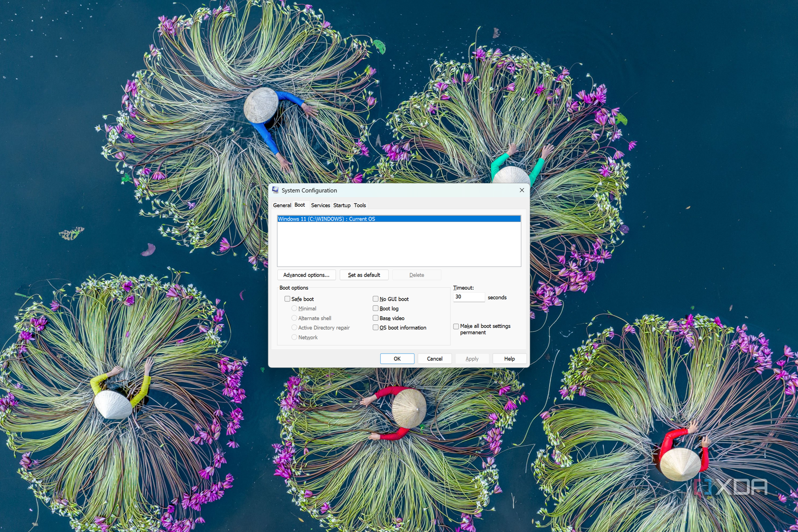Click the Delete button
798x532 pixels.
pyautogui.click(x=416, y=275)
